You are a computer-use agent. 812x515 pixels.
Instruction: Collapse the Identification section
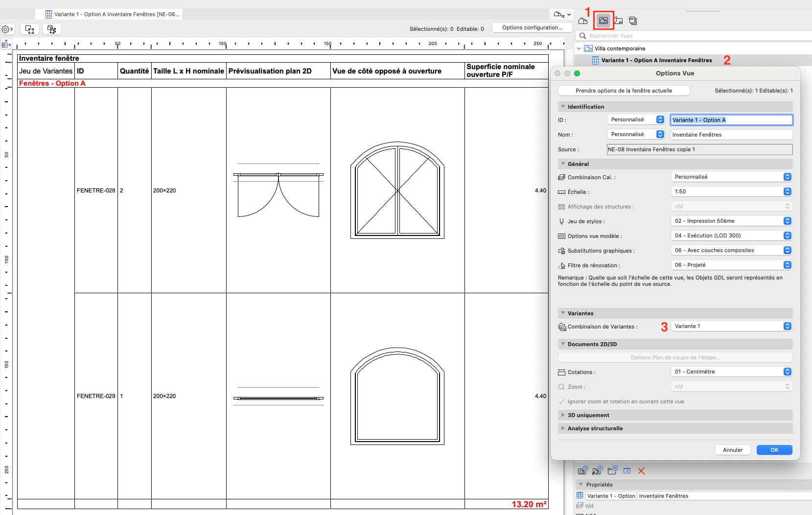[563, 107]
